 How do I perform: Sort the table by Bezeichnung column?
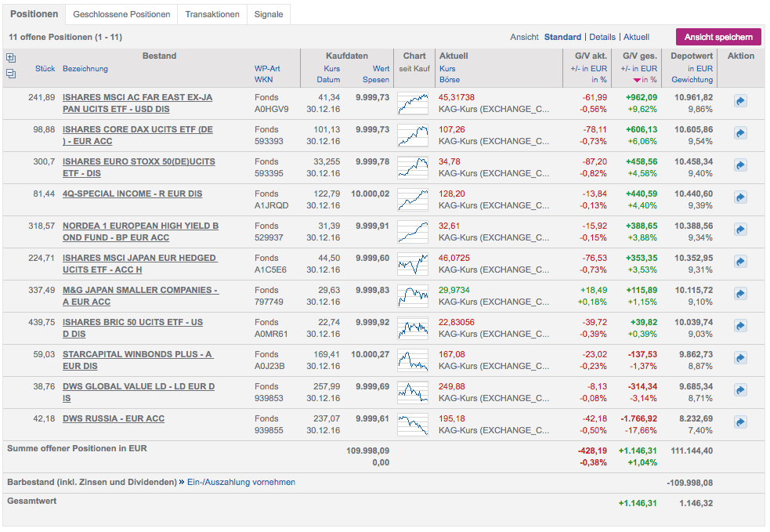[x=85, y=69]
